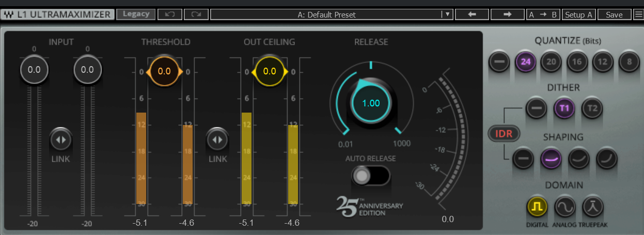This screenshot has height=235, width=644.
Task: Click the right Input fader handle showing 0.0
Action: tap(87, 70)
